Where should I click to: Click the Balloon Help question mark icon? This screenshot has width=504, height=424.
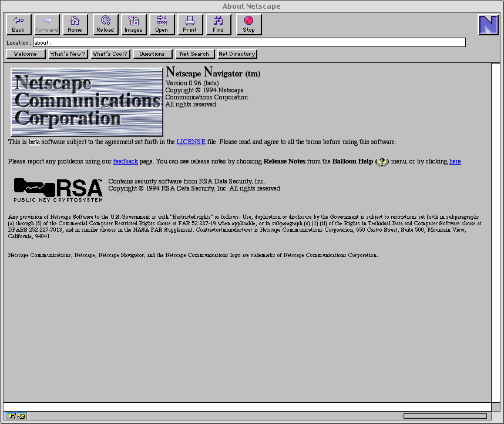[x=382, y=162]
